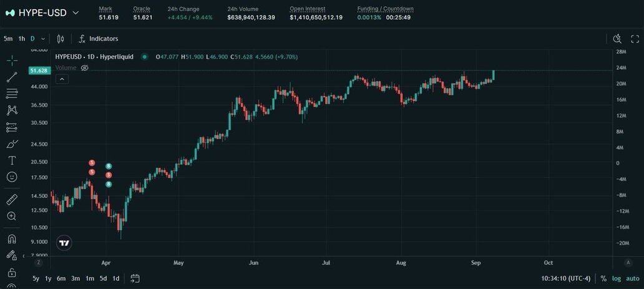Select the text annotation tool
Screen dimensions: 644x289
(x=12, y=160)
